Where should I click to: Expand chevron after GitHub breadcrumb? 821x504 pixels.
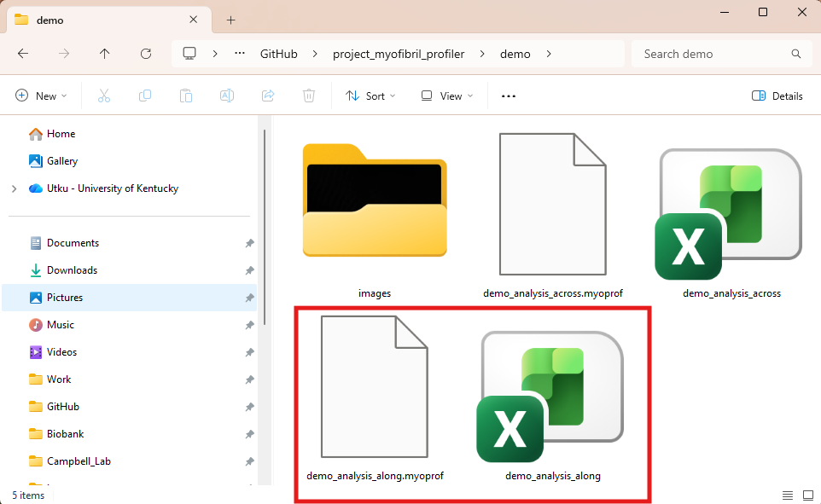[315, 54]
